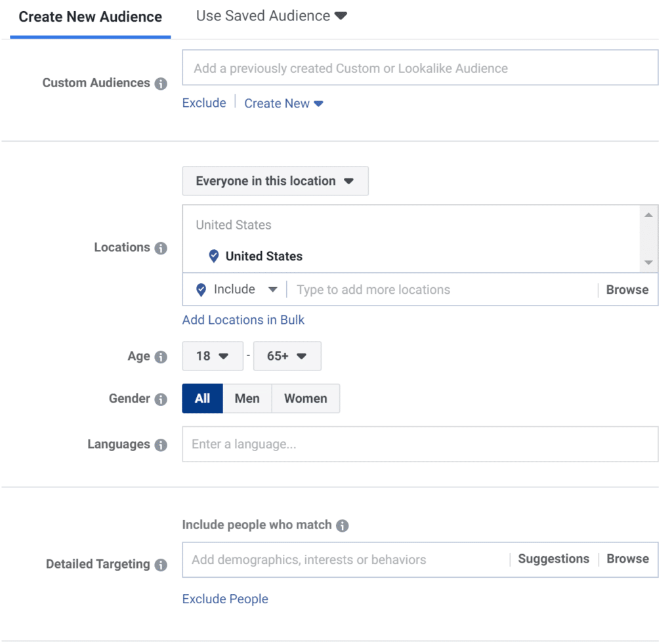This screenshot has width=672, height=642.
Task: Click the Include people who match info icon
Action: (x=342, y=525)
